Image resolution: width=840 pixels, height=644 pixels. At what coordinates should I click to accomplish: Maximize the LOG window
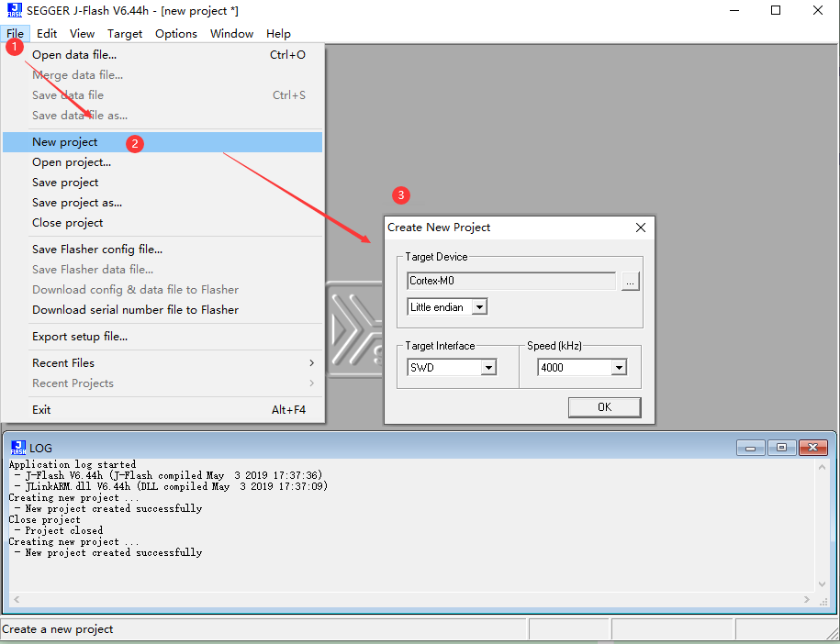(781, 448)
